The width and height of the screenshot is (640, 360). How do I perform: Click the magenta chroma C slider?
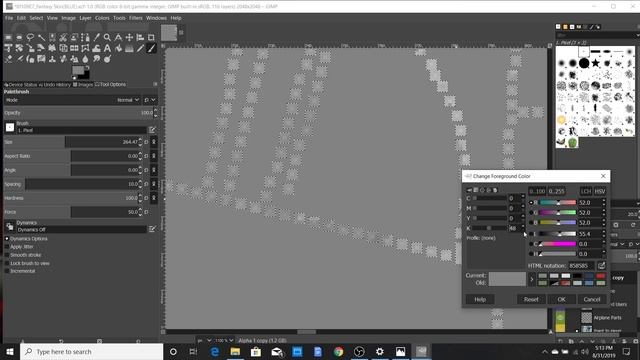(558, 244)
